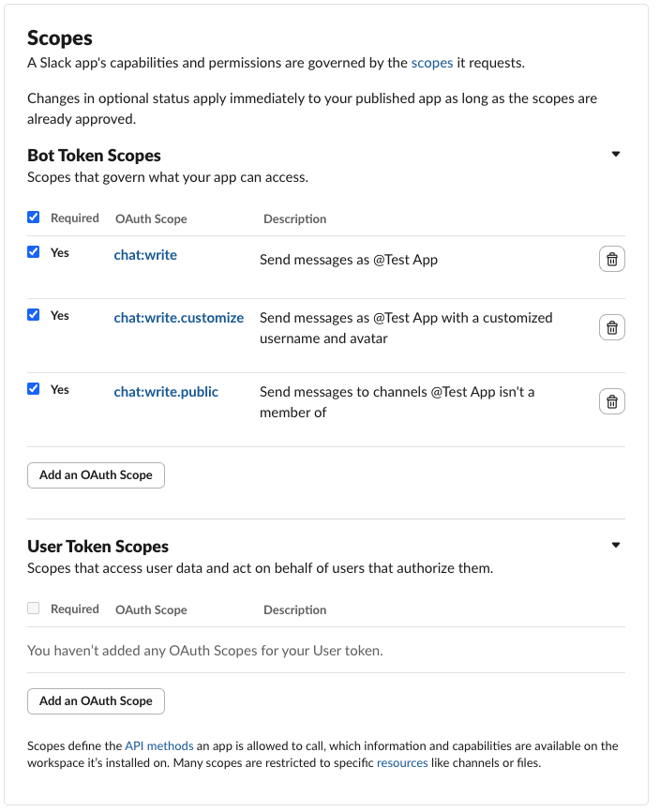Open the chat:write scope link
This screenshot has width=660, height=812.
pos(145,255)
